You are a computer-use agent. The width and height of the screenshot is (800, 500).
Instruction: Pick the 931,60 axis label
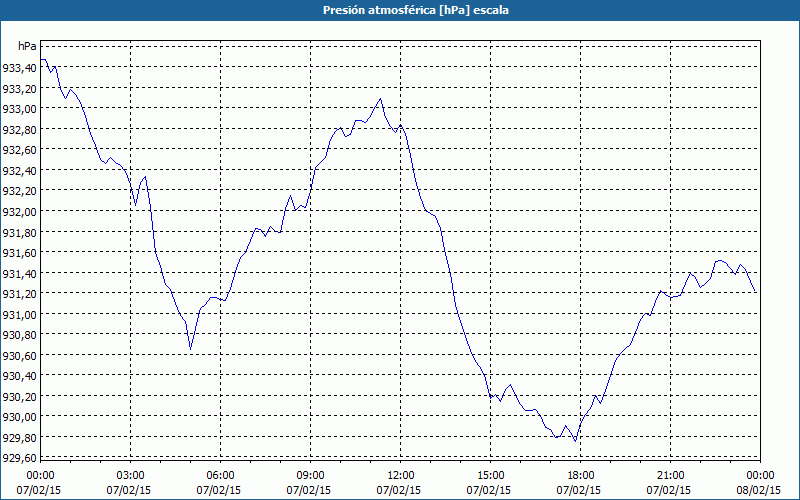[x=19, y=253]
